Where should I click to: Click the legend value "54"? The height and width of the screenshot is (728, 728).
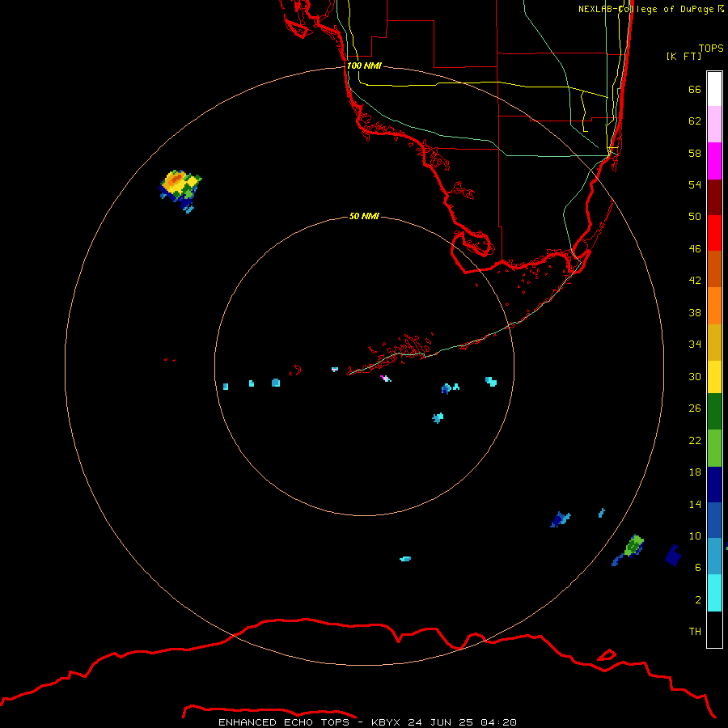pyautogui.click(x=695, y=184)
